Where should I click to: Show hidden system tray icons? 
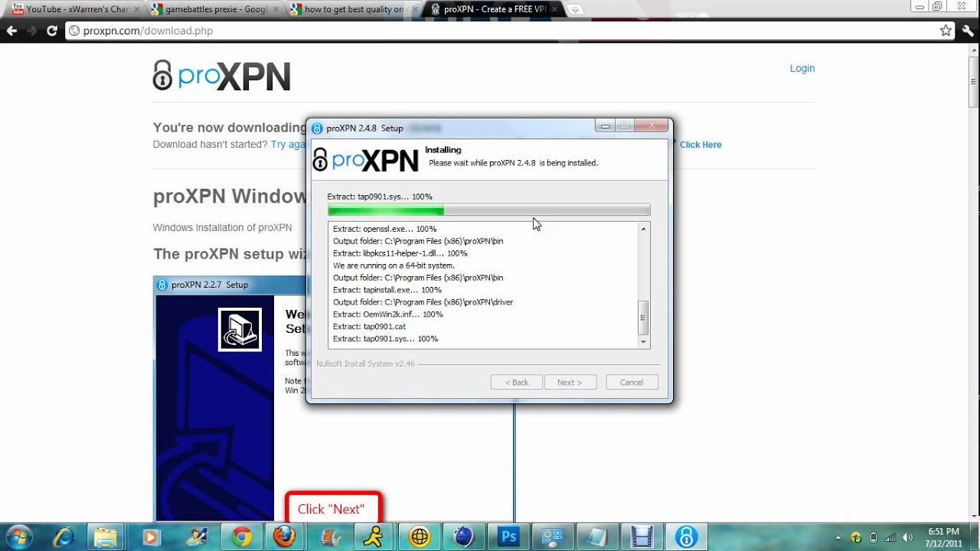[x=838, y=537]
